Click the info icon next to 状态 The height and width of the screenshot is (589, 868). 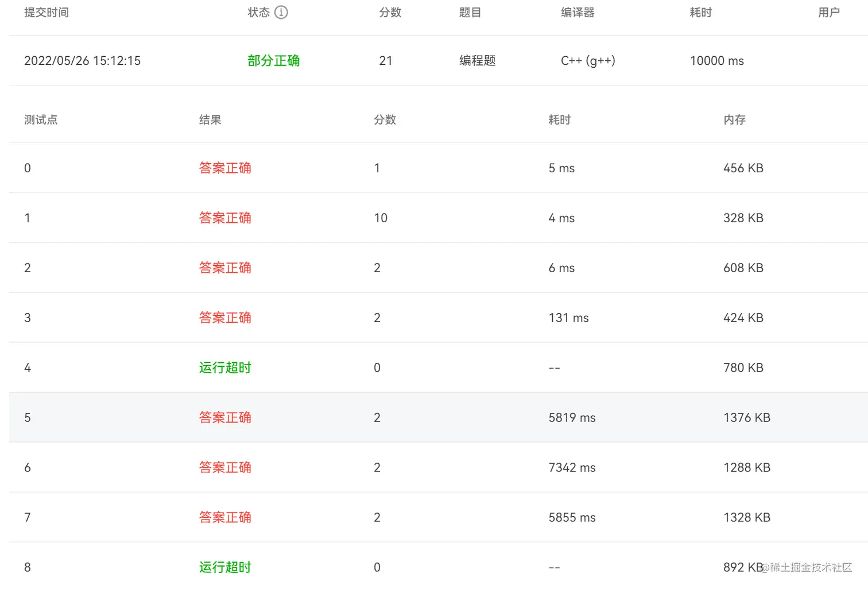coord(281,12)
